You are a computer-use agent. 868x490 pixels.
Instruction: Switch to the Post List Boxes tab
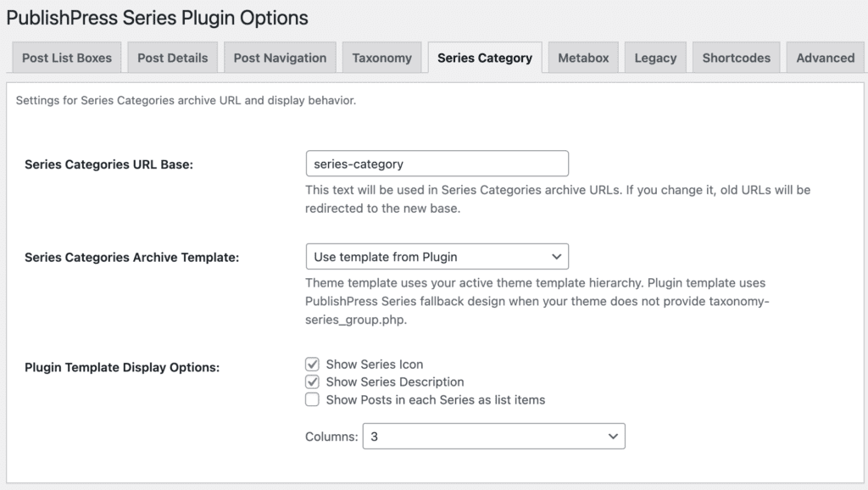(66, 58)
